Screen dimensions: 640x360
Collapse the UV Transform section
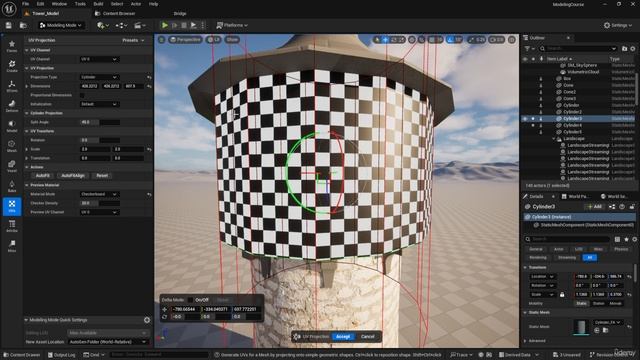(x=27, y=131)
